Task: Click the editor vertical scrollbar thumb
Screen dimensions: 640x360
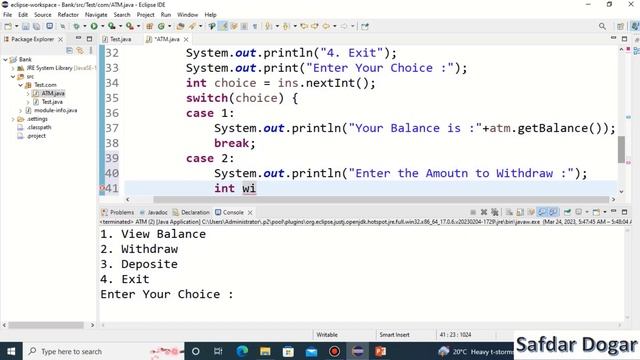Action: (621, 149)
